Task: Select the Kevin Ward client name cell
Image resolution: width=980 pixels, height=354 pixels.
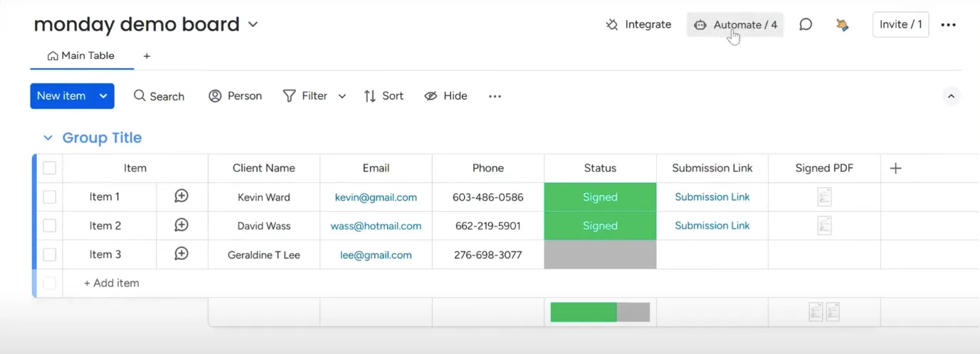Action: [264, 197]
